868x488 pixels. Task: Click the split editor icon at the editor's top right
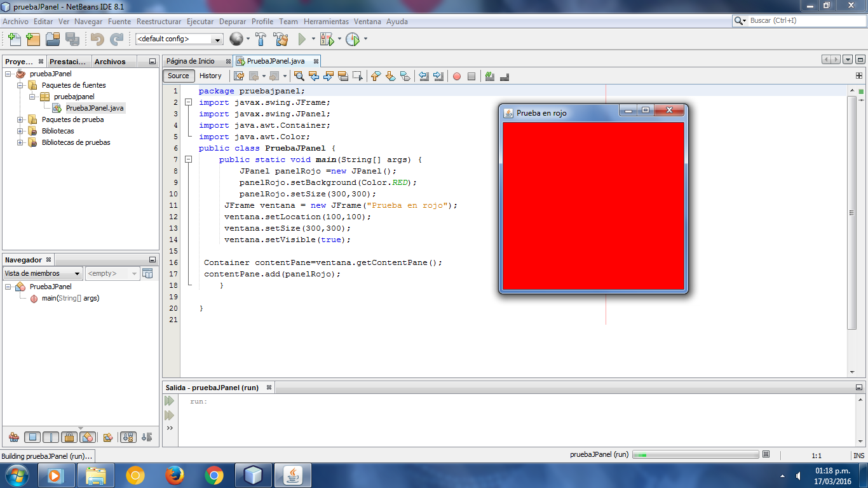point(859,76)
